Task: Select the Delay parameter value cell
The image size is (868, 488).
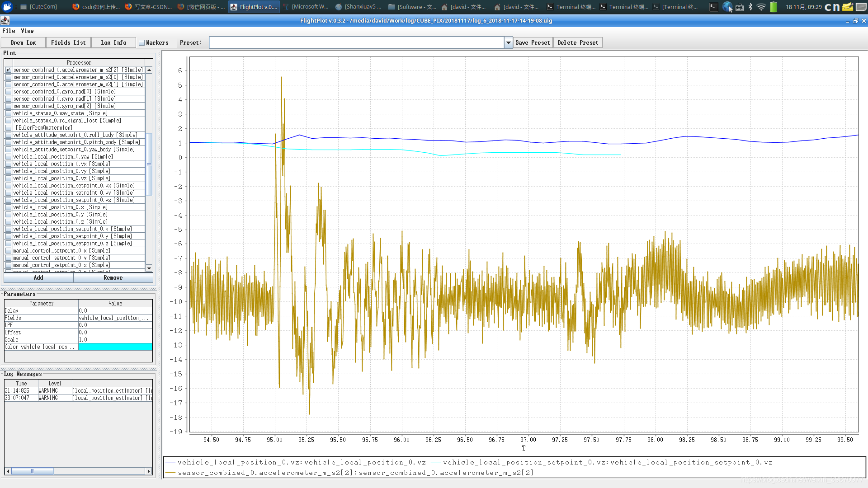Action: pos(115,311)
